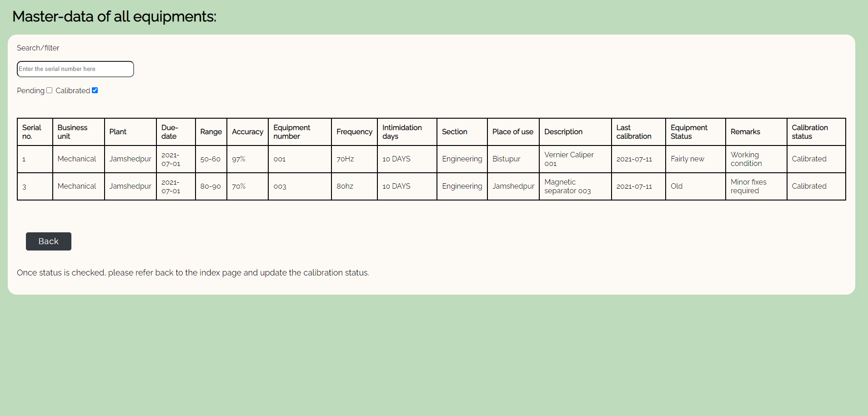868x416 pixels.
Task: Enable the Pending checkbox
Action: [50, 90]
